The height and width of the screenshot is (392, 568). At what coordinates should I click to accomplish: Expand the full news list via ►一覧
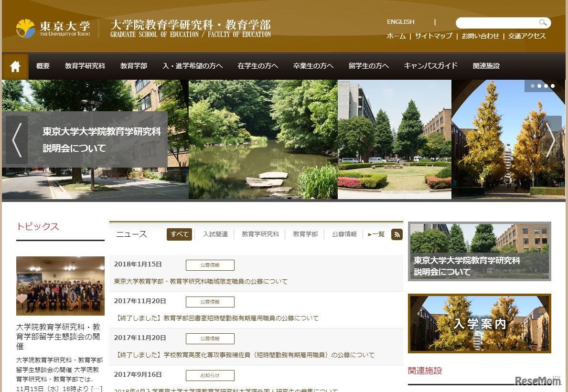(x=375, y=234)
